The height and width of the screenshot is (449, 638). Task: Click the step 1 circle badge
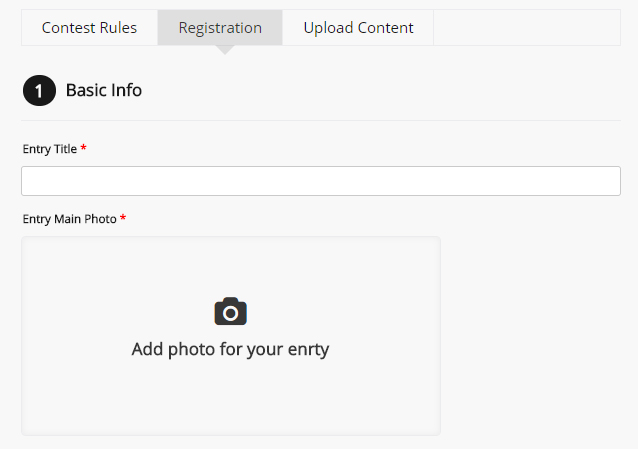[x=39, y=91]
